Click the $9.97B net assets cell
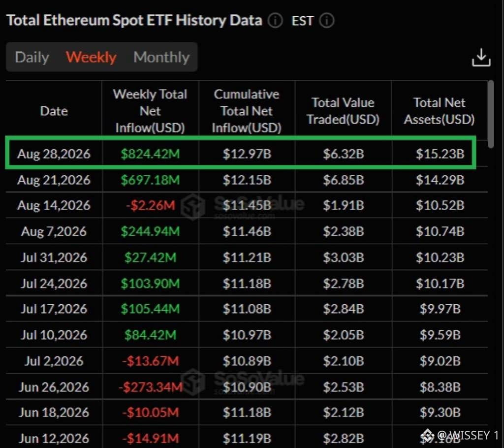504x448 pixels. tap(440, 309)
